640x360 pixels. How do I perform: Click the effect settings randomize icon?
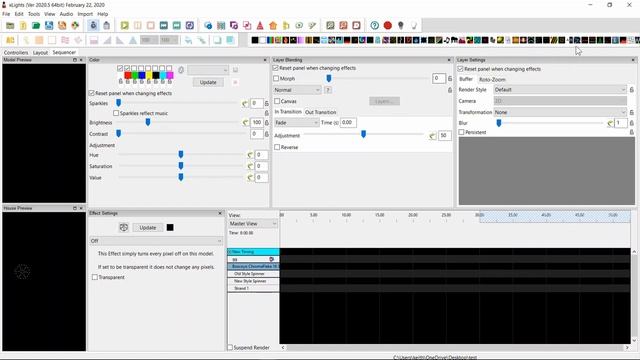click(124, 227)
